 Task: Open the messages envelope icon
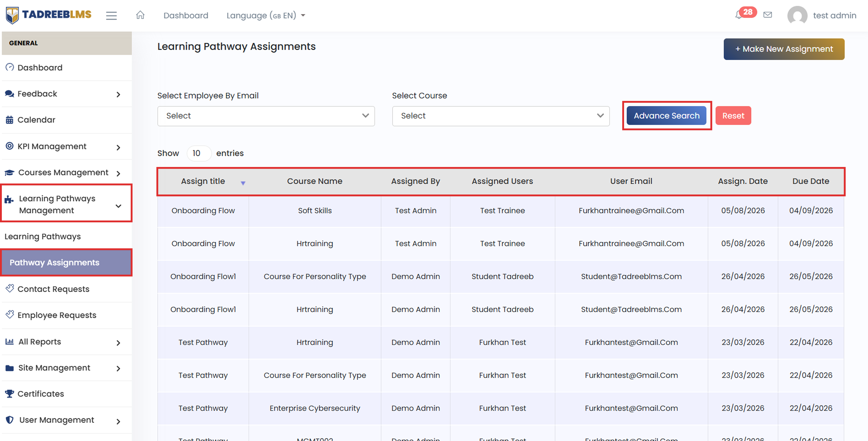pyautogui.click(x=768, y=15)
